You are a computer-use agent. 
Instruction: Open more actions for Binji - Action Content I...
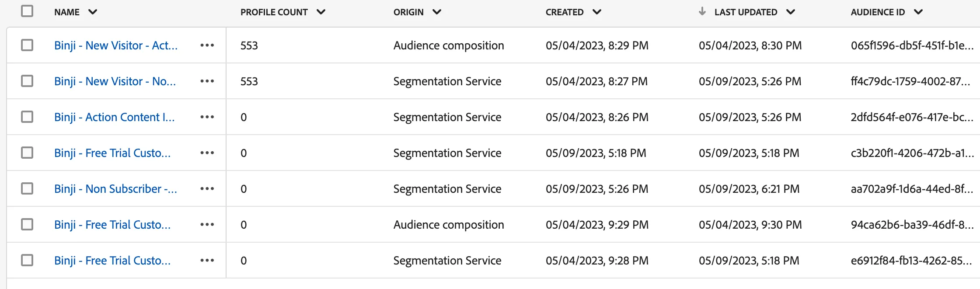pyautogui.click(x=207, y=117)
